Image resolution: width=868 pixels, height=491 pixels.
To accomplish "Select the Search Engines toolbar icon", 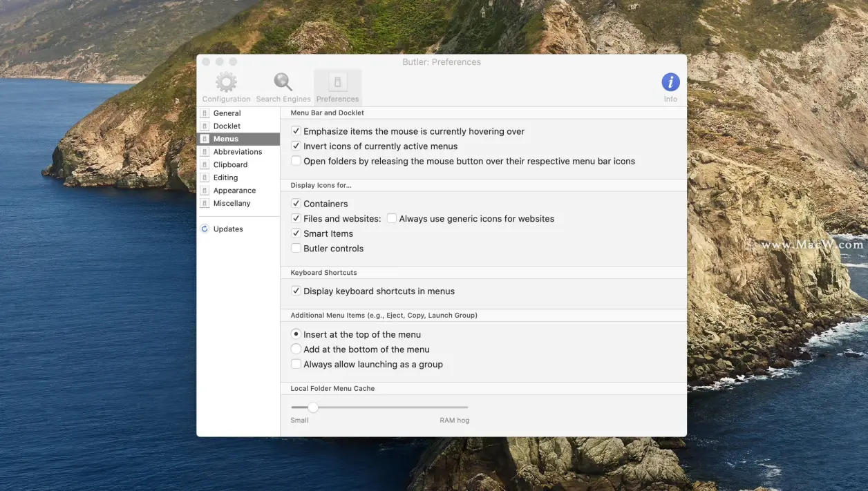I will 281,81.
